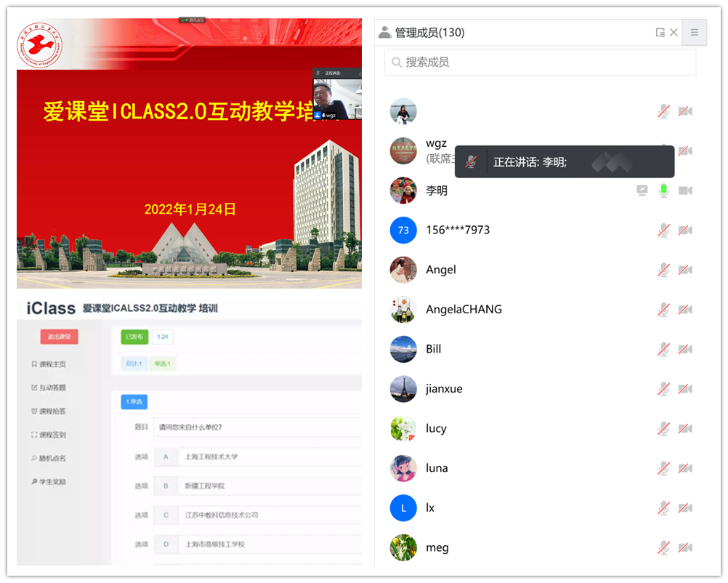Click option C 江苏中教科信息技术公司 field
The height and width of the screenshot is (583, 728).
coord(270,515)
